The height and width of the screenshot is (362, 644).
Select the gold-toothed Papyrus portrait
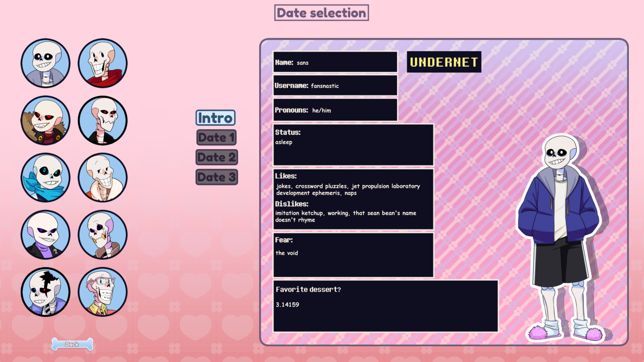click(x=103, y=235)
